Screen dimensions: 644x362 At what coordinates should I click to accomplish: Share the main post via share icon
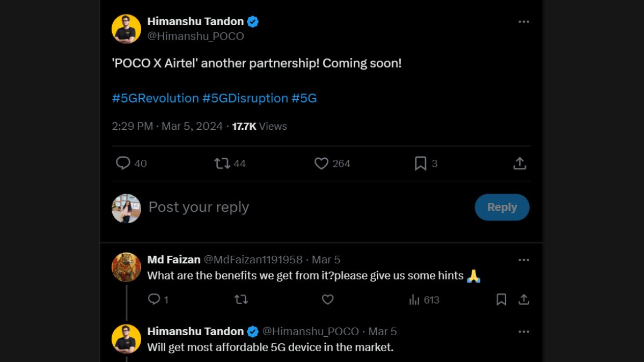(x=519, y=163)
